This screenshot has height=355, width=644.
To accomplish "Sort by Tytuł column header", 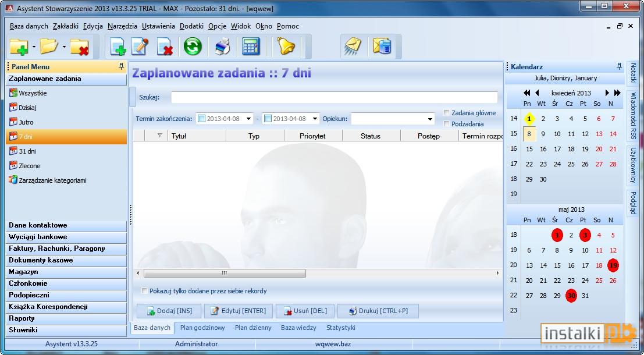I will [197, 136].
